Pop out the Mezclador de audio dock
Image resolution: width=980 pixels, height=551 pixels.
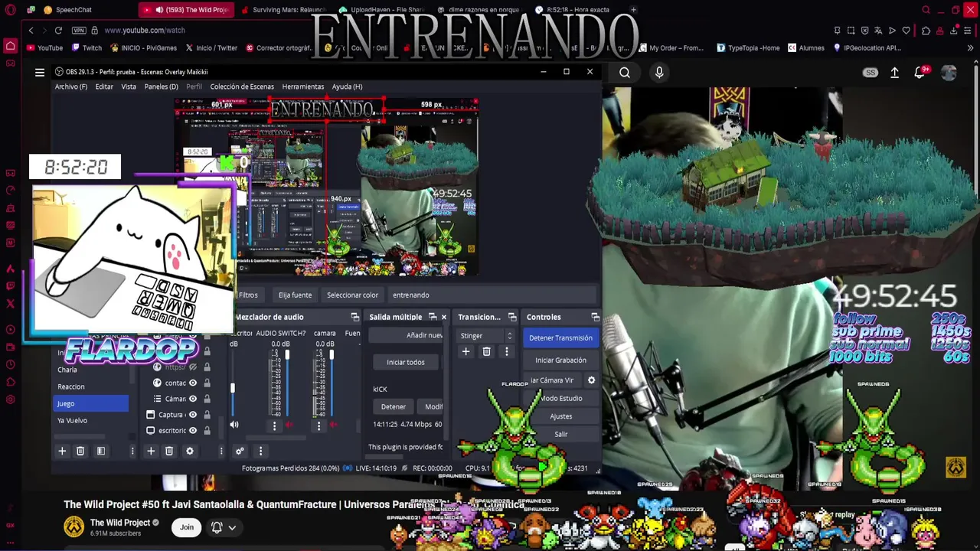pos(354,317)
